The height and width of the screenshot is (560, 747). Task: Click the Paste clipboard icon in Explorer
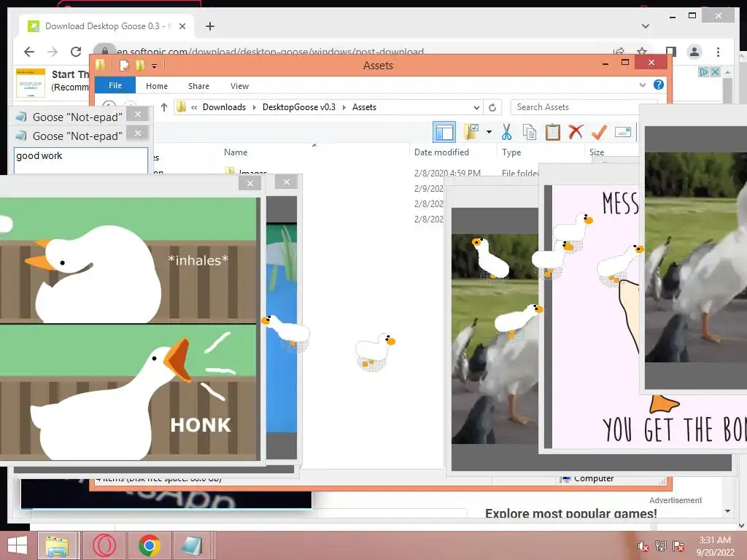pyautogui.click(x=552, y=132)
